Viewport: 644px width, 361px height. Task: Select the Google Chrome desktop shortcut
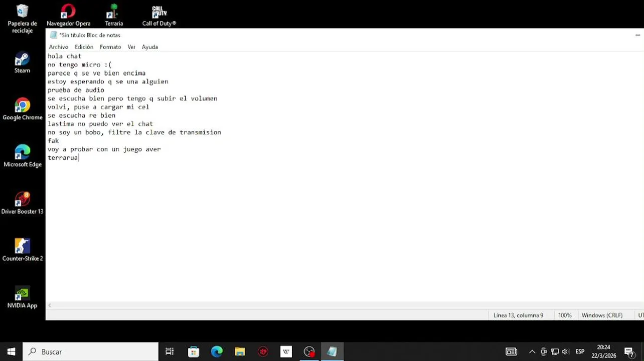tap(22, 109)
